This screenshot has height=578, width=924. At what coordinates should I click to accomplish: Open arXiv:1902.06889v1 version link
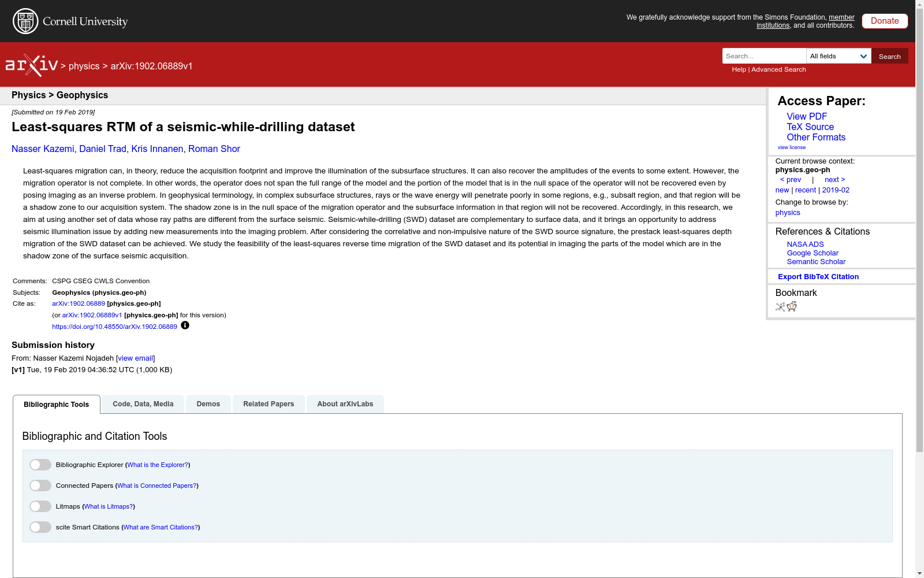(x=92, y=315)
